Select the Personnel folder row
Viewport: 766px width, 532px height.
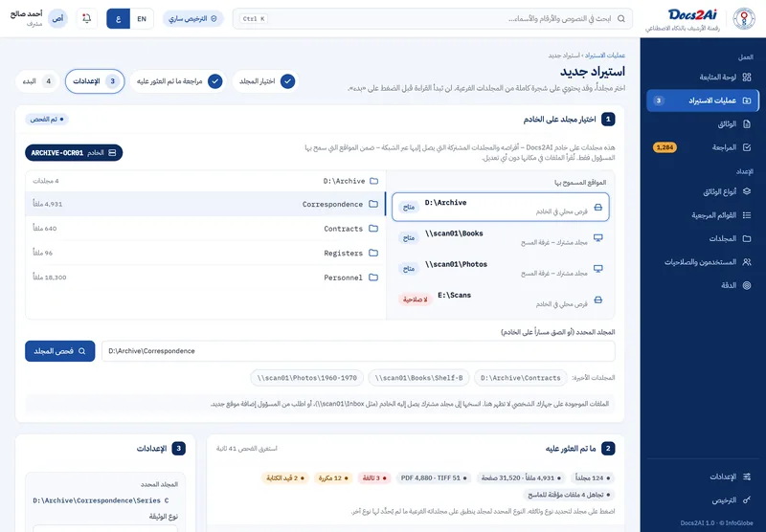(206, 277)
